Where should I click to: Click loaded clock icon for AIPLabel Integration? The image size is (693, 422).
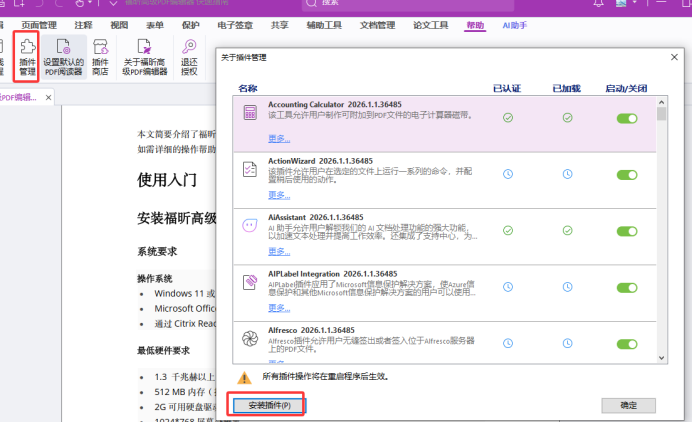click(x=567, y=287)
